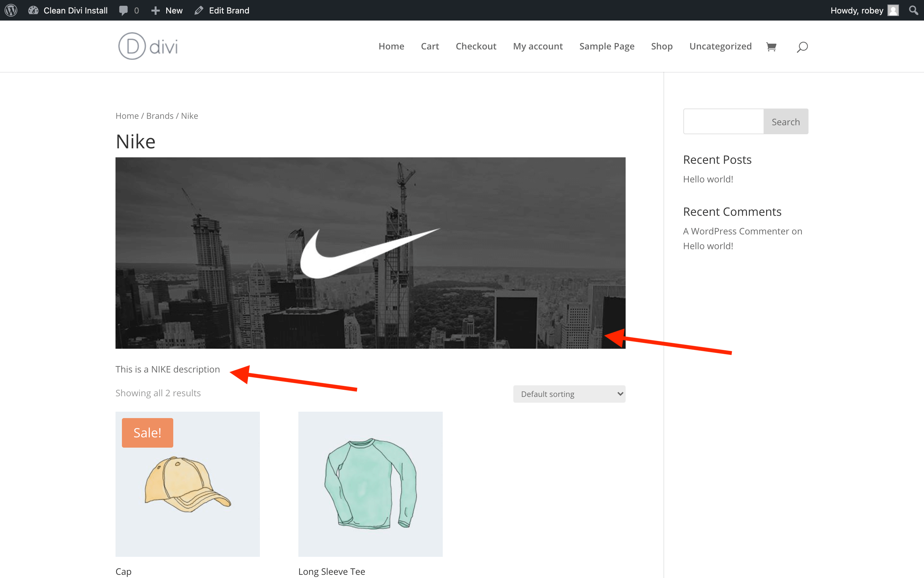
Task: Go to Home in navigation
Action: 391,46
